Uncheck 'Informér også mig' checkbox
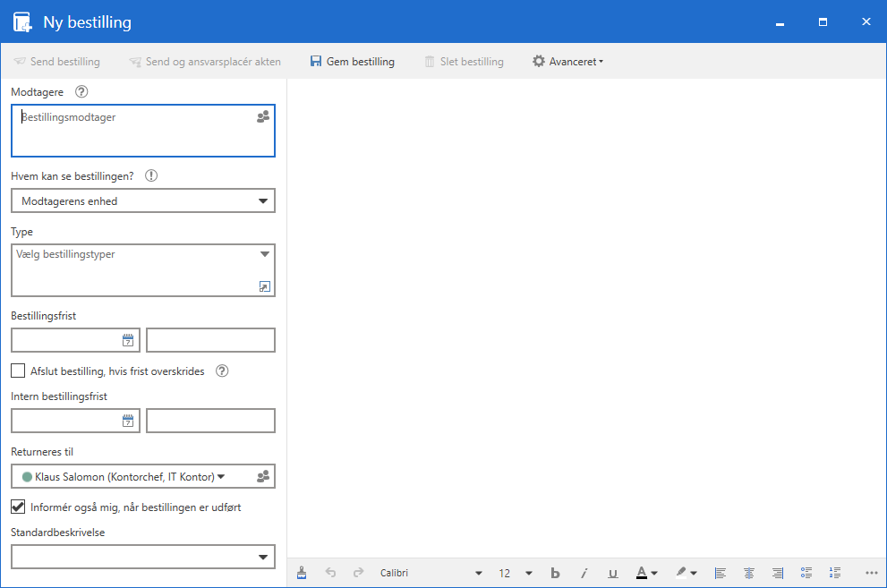Viewport: 887px width, 588px height. [x=18, y=507]
